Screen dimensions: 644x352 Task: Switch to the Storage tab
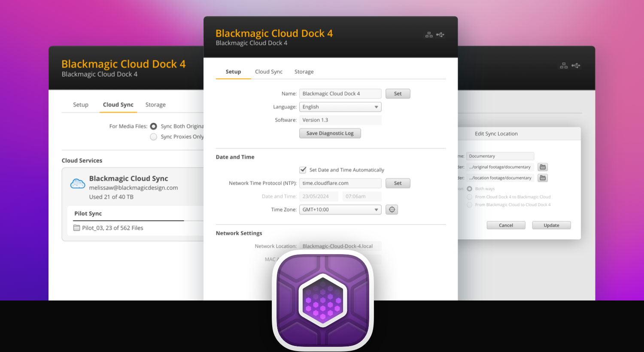coord(304,72)
